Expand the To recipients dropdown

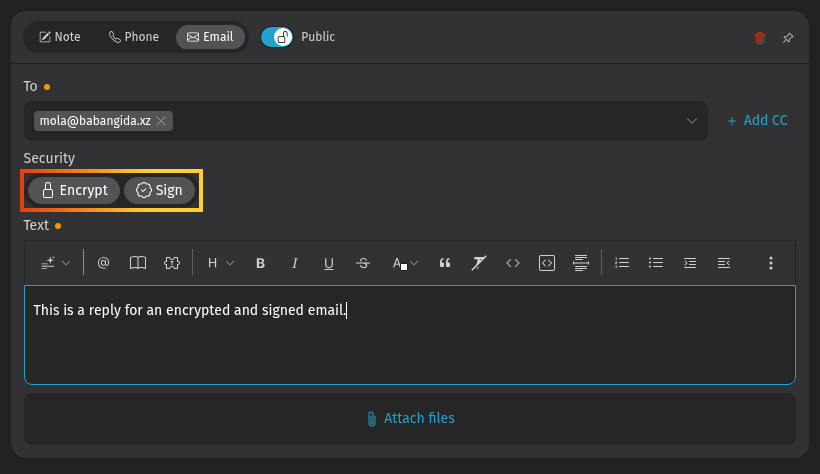[691, 121]
